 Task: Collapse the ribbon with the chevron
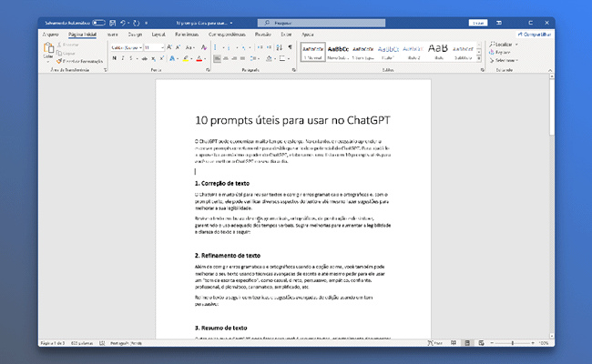tap(550, 70)
